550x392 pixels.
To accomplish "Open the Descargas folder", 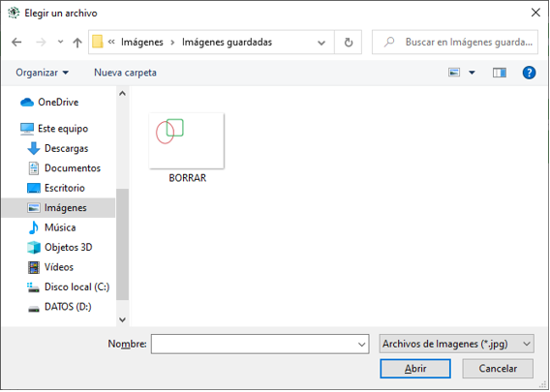I will click(x=66, y=149).
